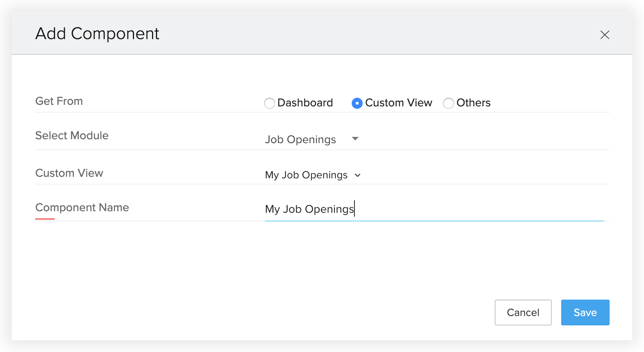Screen dimensions: 644x352
Task: Open the Job Openings module dropdown
Action: [x=301, y=140]
